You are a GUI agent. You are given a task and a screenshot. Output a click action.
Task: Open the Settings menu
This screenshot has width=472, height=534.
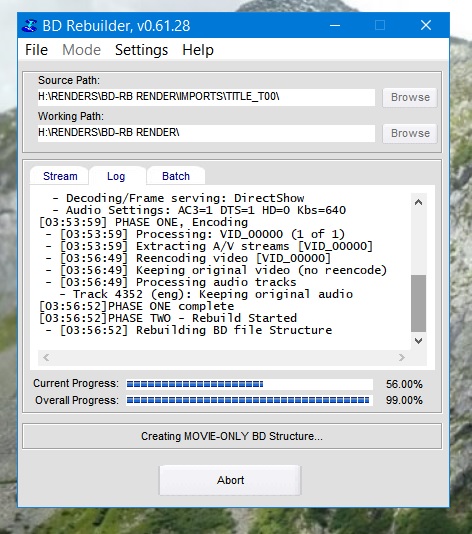pos(141,50)
